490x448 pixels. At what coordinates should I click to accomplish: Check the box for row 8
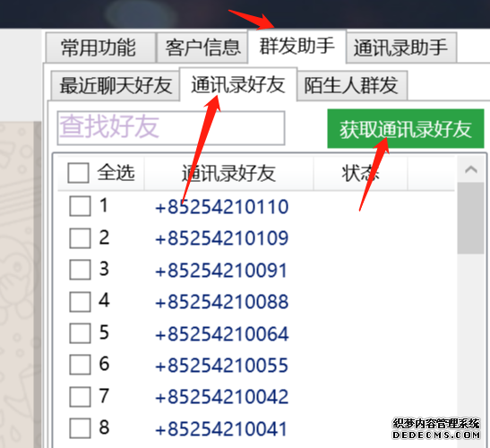[80, 428]
